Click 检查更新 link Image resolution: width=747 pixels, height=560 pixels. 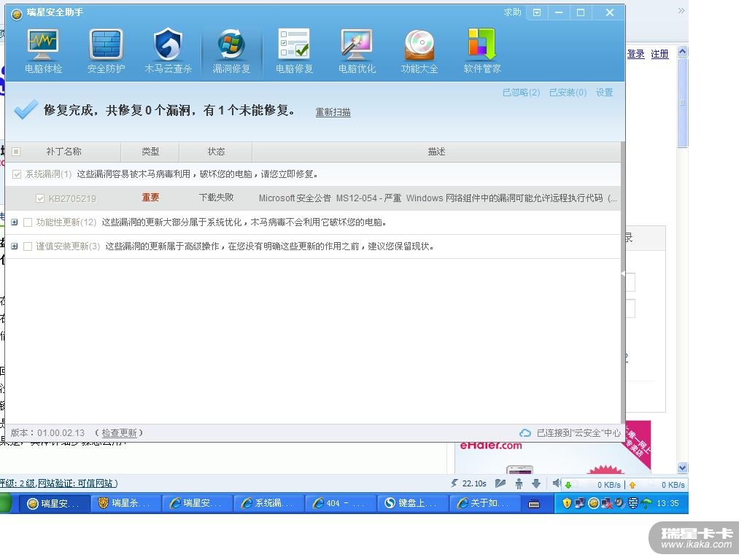pos(119,433)
